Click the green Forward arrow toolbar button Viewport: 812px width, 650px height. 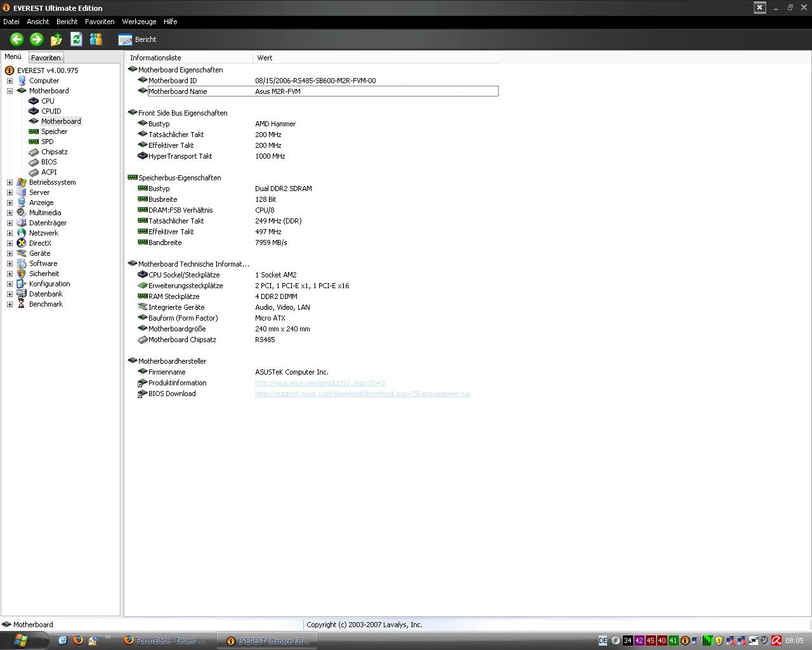point(37,39)
